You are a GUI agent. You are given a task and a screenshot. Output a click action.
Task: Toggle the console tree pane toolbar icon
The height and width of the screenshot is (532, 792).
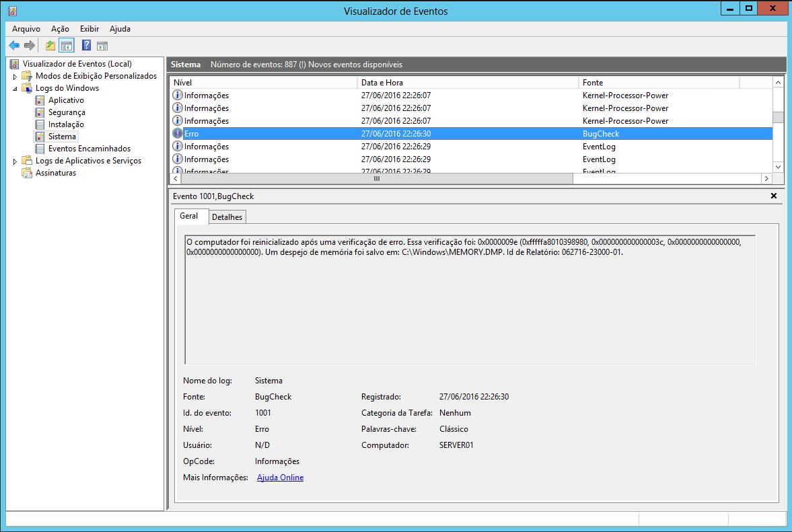[x=66, y=46]
